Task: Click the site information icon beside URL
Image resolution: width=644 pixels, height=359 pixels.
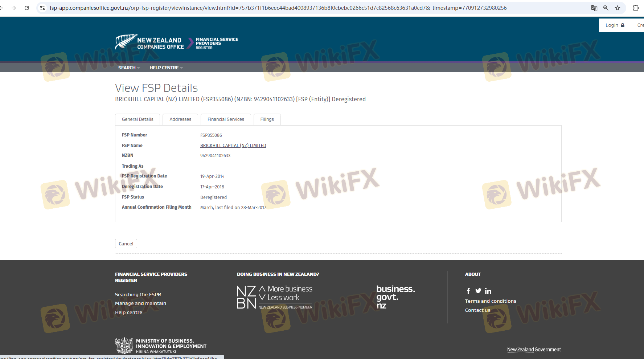Action: pyautogui.click(x=42, y=8)
